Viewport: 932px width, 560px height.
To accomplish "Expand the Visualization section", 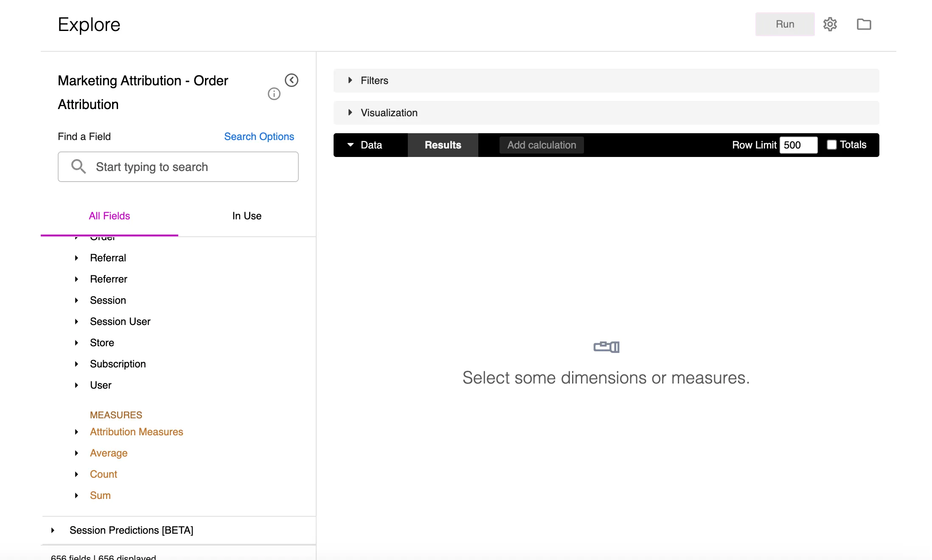I will 606,113.
